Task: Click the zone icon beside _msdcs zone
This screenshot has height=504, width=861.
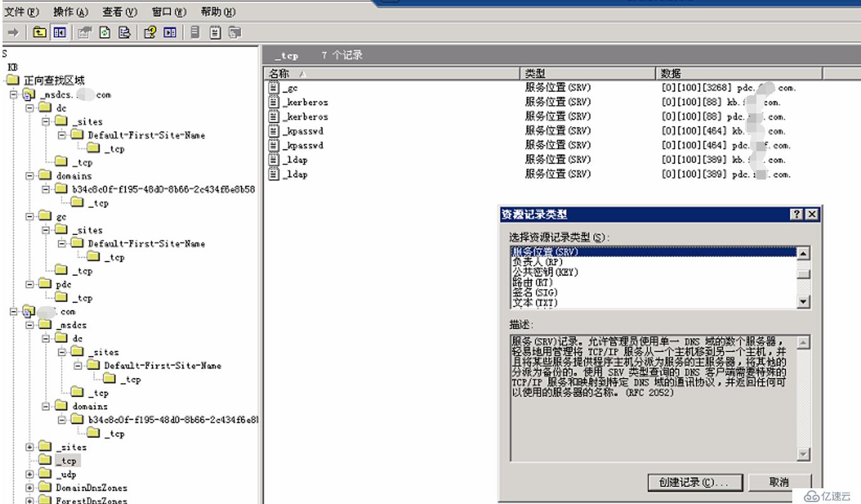Action: (29, 94)
